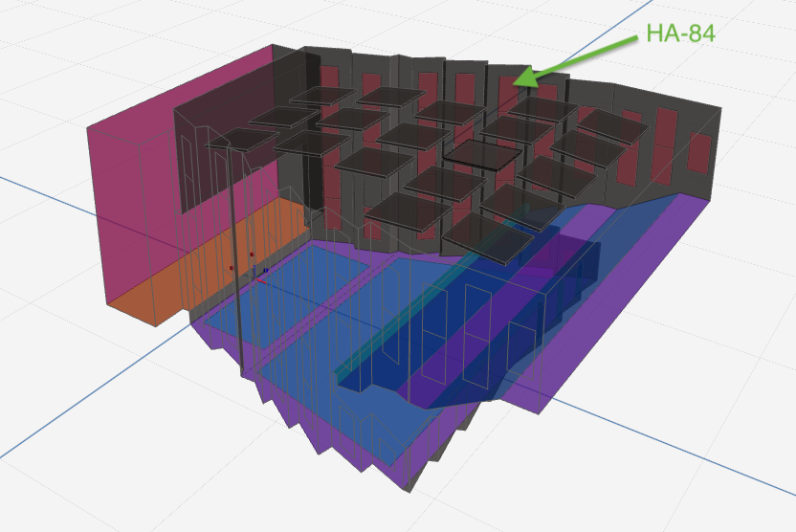The height and width of the screenshot is (532, 796).
Task: Click the HA-84 annotation label
Action: pyautogui.click(x=680, y=33)
